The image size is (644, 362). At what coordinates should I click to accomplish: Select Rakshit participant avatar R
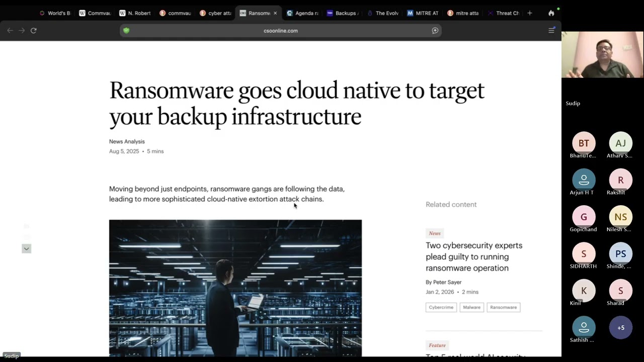point(620,180)
